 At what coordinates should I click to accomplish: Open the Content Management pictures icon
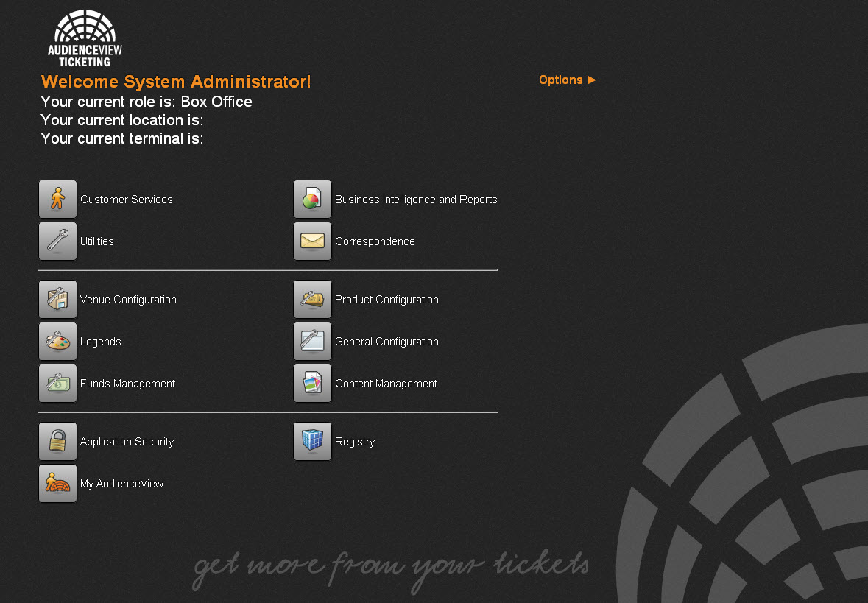pos(312,383)
